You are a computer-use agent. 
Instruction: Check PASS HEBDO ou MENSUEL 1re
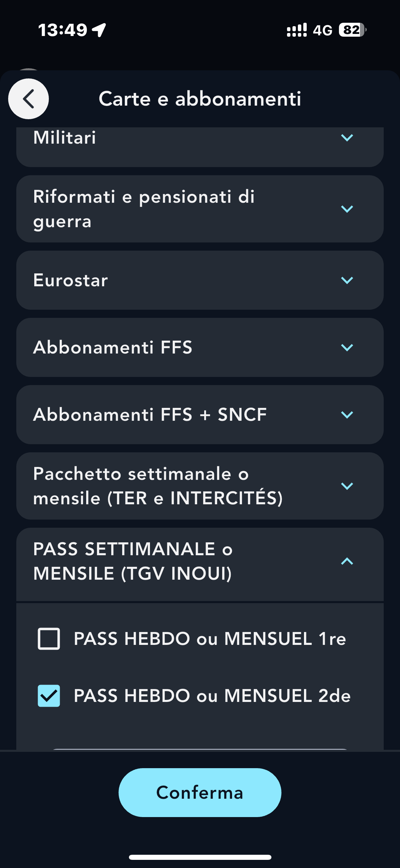point(49,639)
